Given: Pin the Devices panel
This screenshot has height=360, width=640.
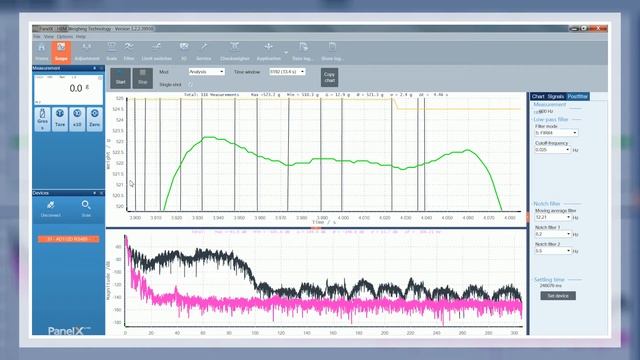Looking at the screenshot, I should click(x=95, y=193).
